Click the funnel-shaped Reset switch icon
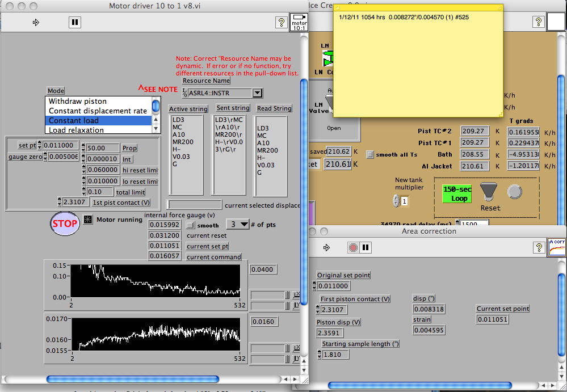The image size is (567, 392). click(x=488, y=191)
